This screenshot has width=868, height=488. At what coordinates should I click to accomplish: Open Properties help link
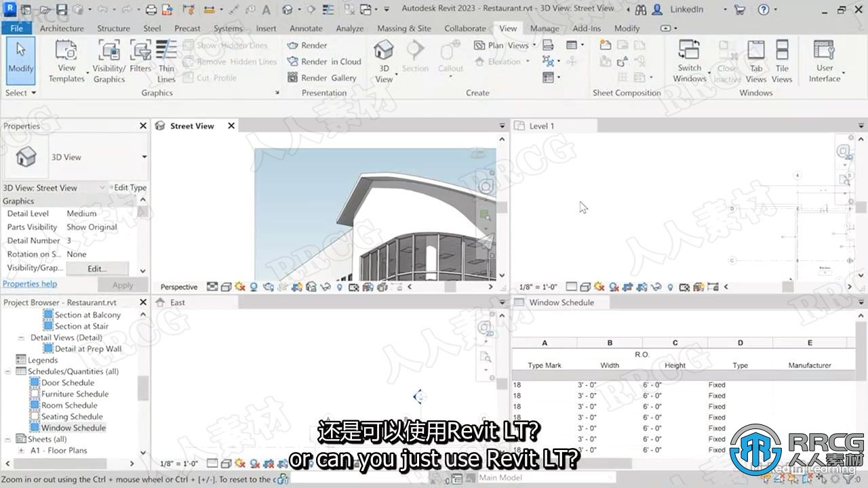[x=30, y=284]
